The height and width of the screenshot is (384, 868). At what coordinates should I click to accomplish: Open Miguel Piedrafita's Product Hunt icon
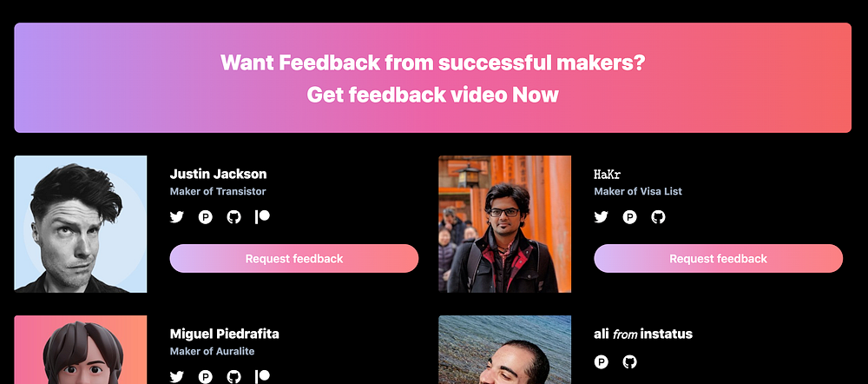pos(206,377)
